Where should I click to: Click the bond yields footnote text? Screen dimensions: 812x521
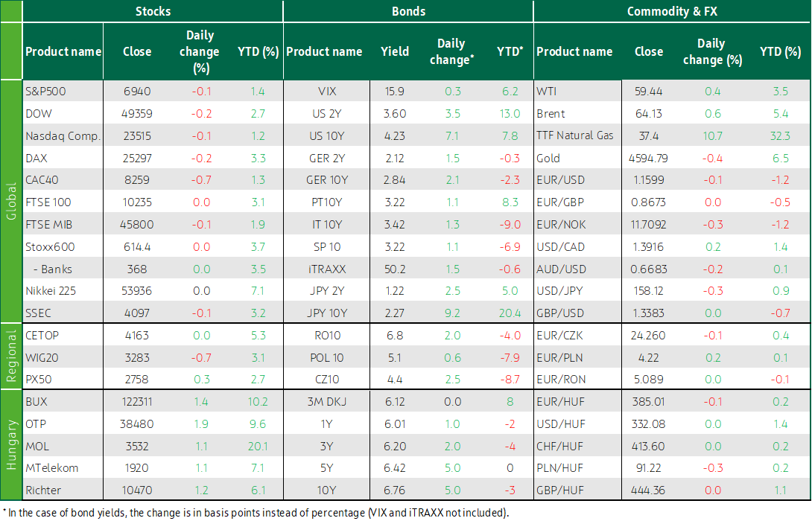(x=256, y=513)
